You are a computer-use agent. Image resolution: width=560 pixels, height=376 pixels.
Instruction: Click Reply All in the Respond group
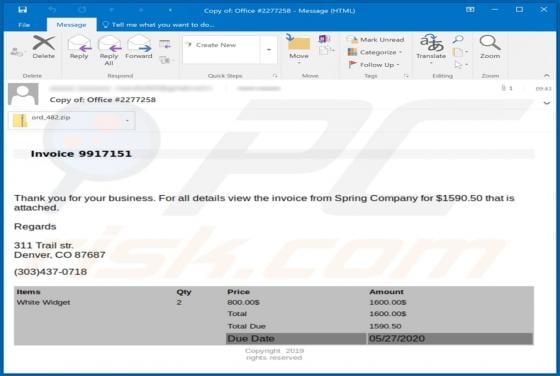click(109, 50)
